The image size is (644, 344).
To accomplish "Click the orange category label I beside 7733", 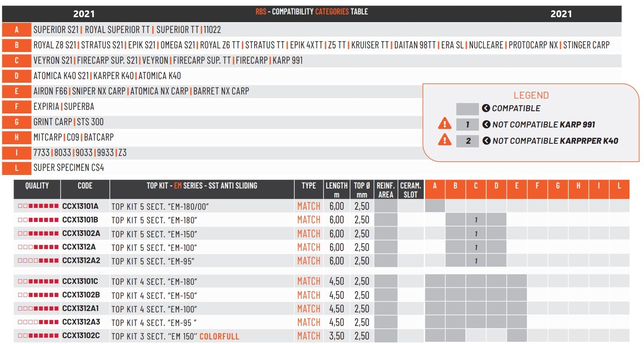I will 17,153.
